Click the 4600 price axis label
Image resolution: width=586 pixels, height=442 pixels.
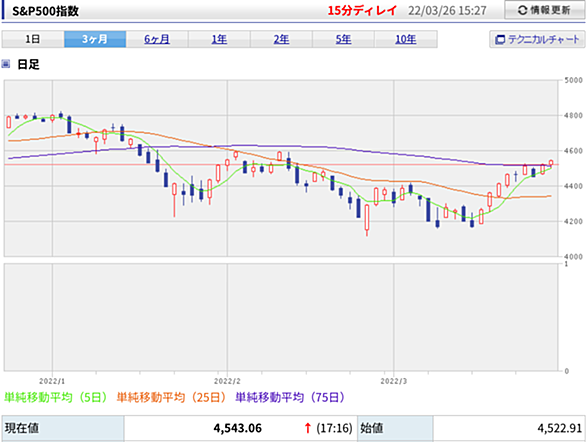(x=573, y=151)
